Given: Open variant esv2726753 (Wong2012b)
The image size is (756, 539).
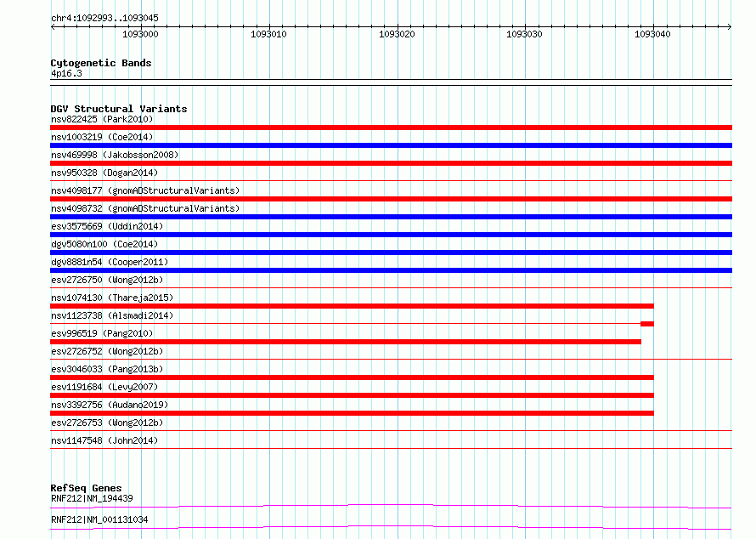Looking at the screenshot, I should click(x=107, y=423).
